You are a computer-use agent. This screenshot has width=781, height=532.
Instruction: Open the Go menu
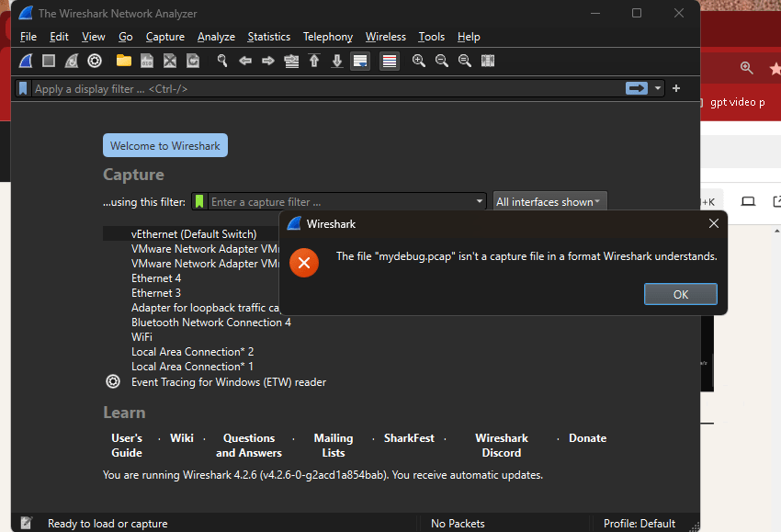click(x=126, y=37)
